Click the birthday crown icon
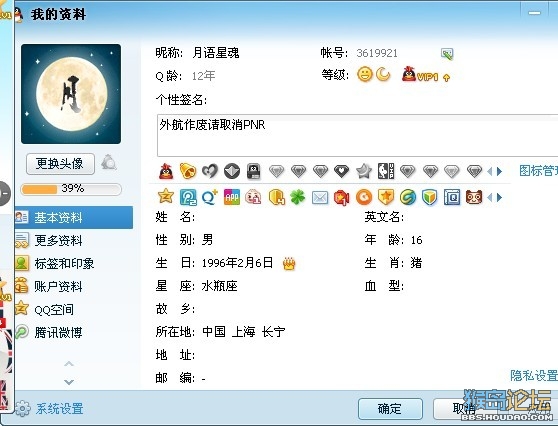558x426 pixels. click(289, 263)
